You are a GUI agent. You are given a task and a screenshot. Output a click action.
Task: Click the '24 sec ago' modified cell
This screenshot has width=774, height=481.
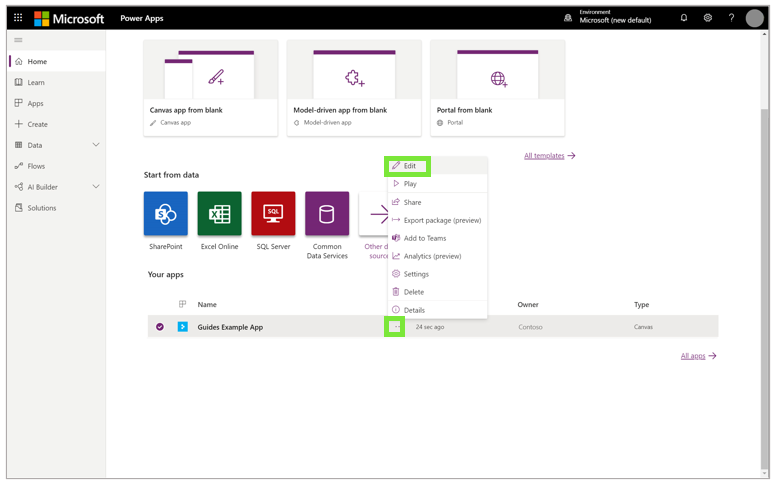429,327
